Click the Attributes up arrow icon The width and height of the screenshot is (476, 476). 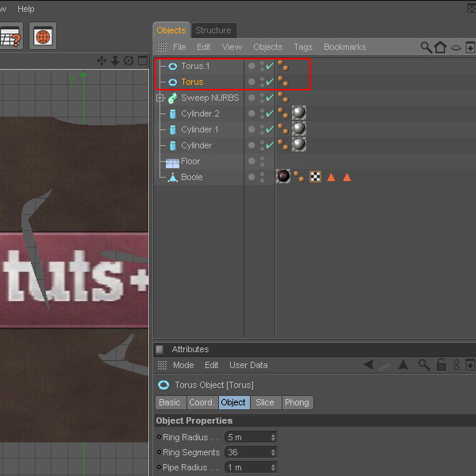click(403, 365)
